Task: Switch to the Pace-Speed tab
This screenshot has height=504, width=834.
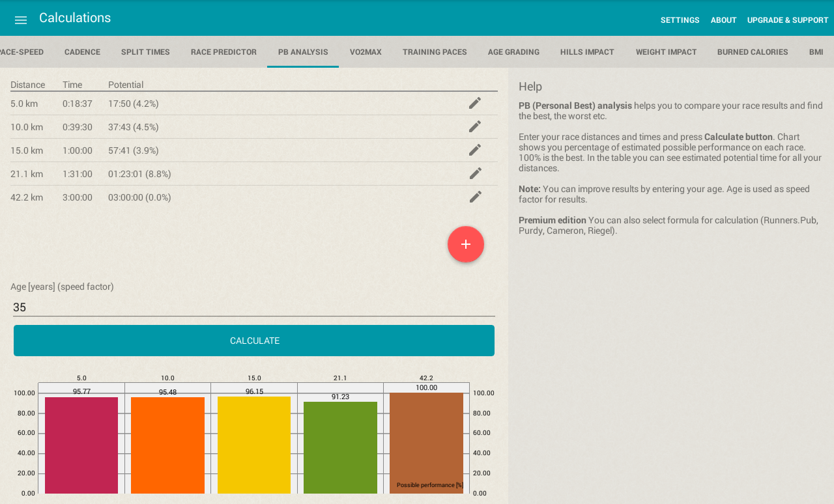Action: click(x=22, y=52)
